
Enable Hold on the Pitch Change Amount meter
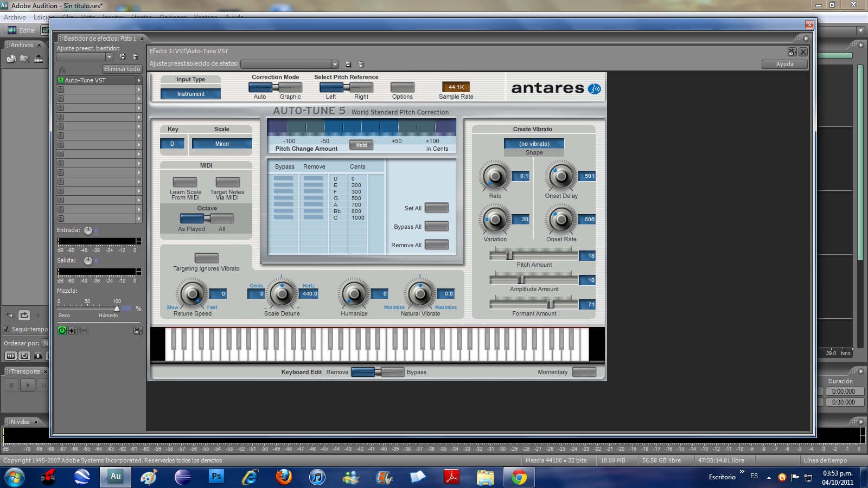pos(361,145)
